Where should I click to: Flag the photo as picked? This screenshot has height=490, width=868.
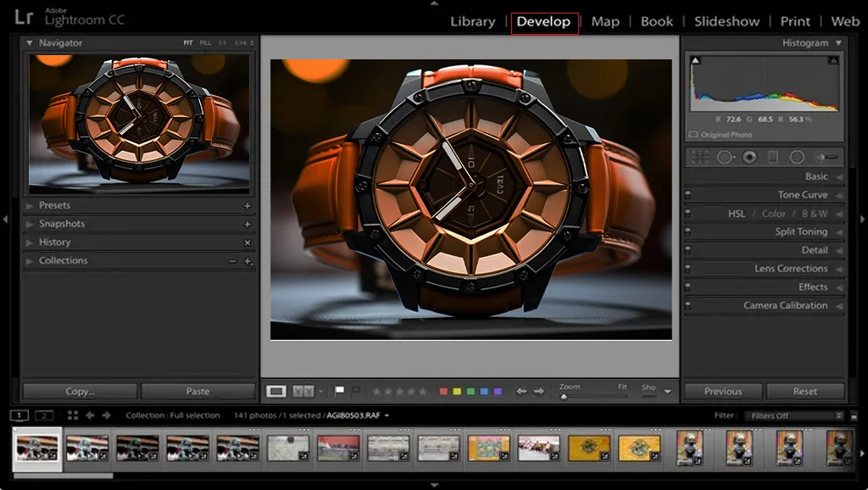339,391
